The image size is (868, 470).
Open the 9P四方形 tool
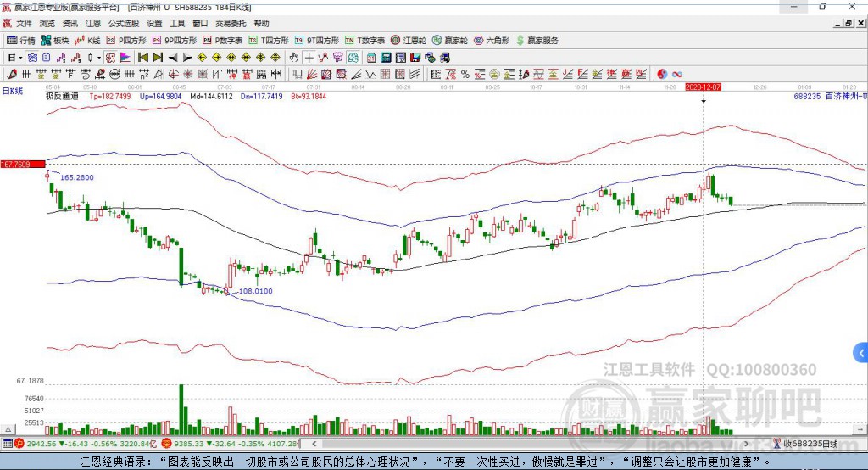(x=175, y=41)
